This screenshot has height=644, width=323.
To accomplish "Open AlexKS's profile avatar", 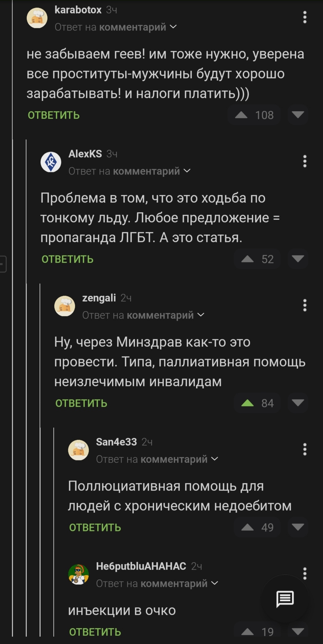I will pyautogui.click(x=51, y=162).
